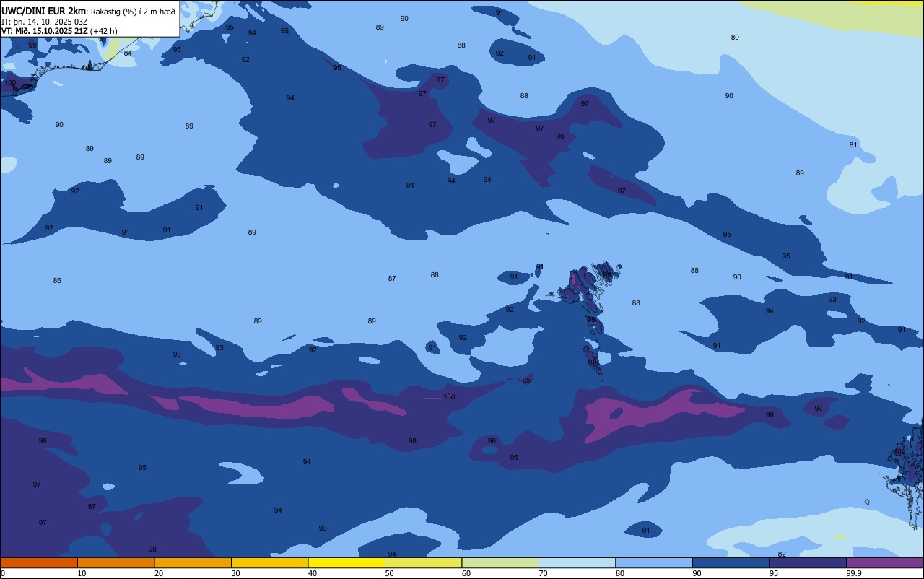The image size is (924, 579).
Task: Select the 30–40 amber legend block
Action: [269, 562]
